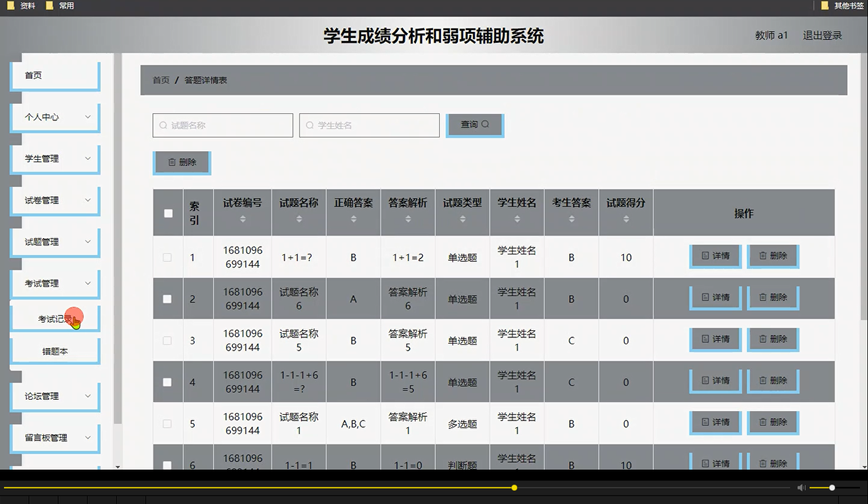
Task: Expand the 论坛管理 sidebar menu
Action: tap(55, 396)
